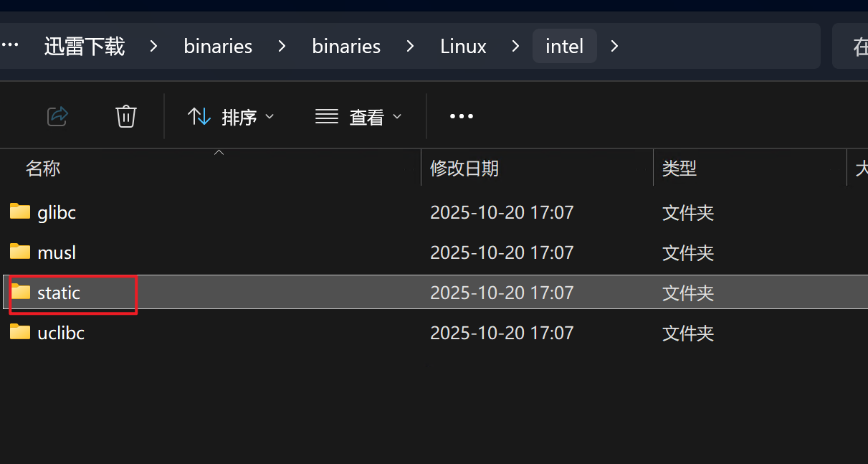Click the Delete trash can icon
The image size is (868, 464).
point(126,116)
